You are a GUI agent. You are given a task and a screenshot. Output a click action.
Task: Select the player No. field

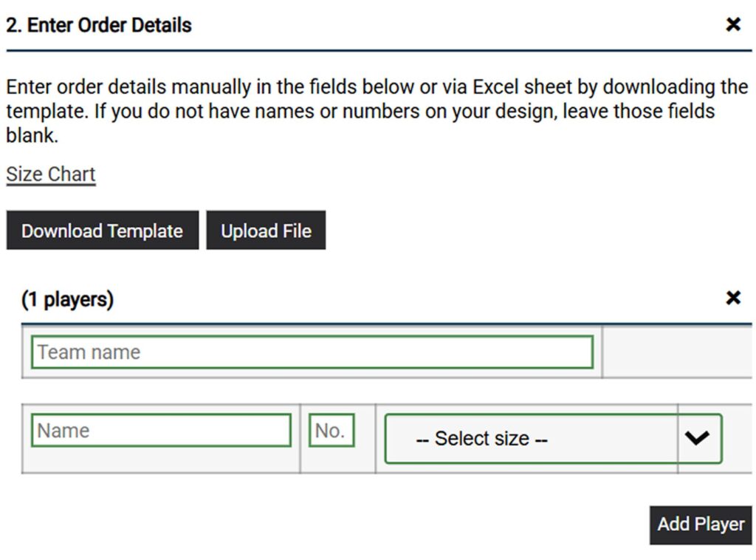[x=331, y=431]
